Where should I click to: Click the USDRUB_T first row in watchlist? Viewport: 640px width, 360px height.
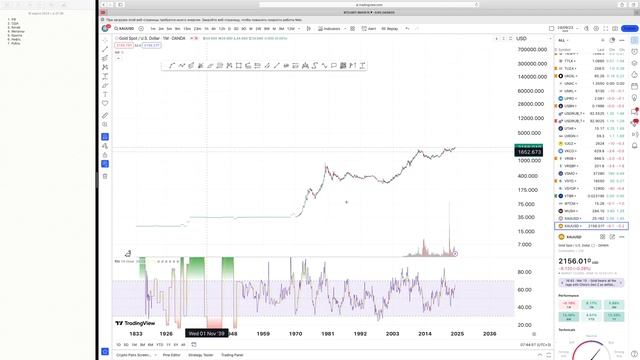click(x=591, y=113)
